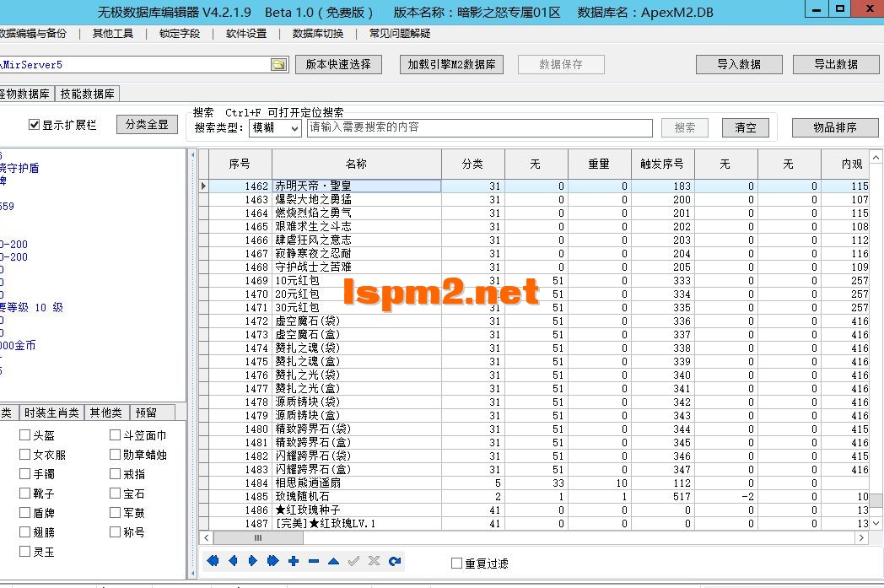
Task: Open the 软件设置 menu
Action: point(245,34)
